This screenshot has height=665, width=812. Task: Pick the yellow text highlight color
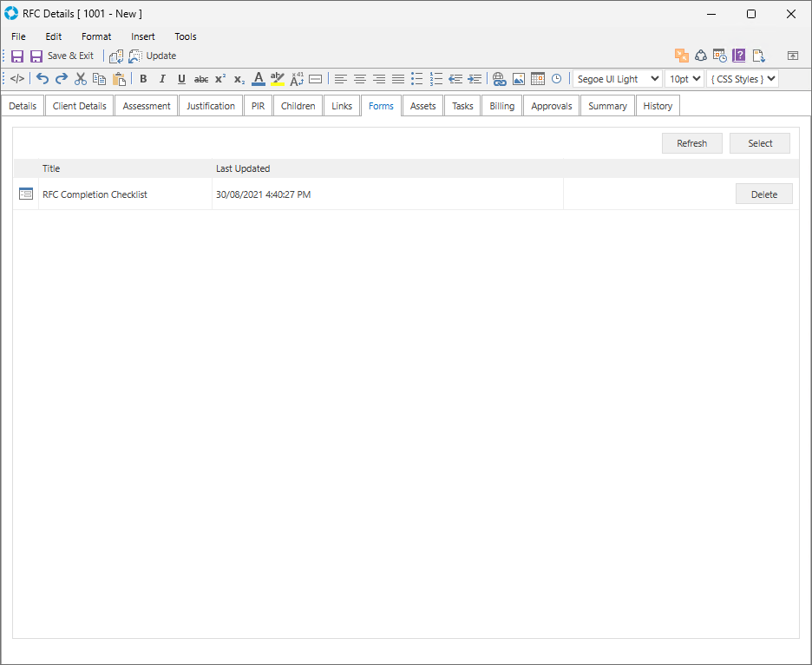[x=278, y=79]
